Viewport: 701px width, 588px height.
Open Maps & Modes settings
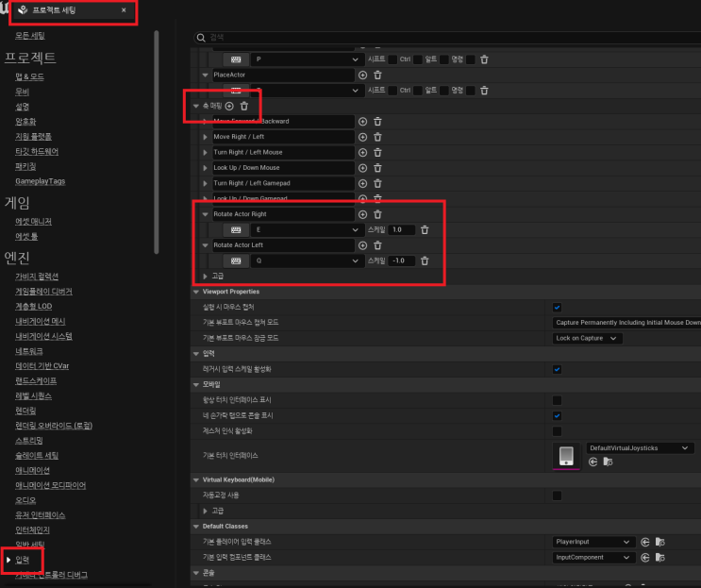(x=29, y=76)
